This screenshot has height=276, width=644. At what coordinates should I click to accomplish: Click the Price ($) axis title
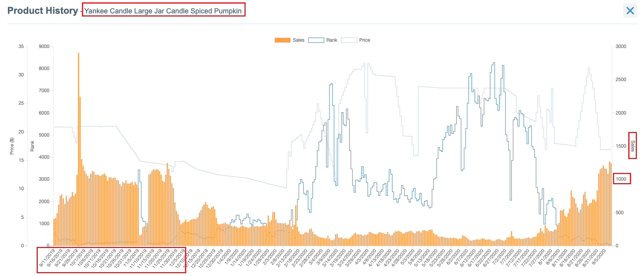pos(12,146)
